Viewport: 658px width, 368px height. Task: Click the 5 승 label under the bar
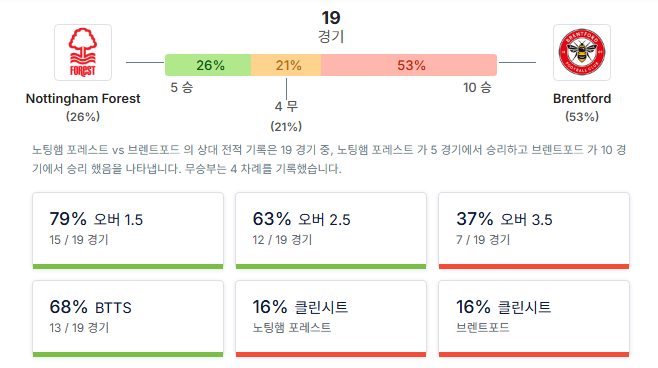[181, 87]
